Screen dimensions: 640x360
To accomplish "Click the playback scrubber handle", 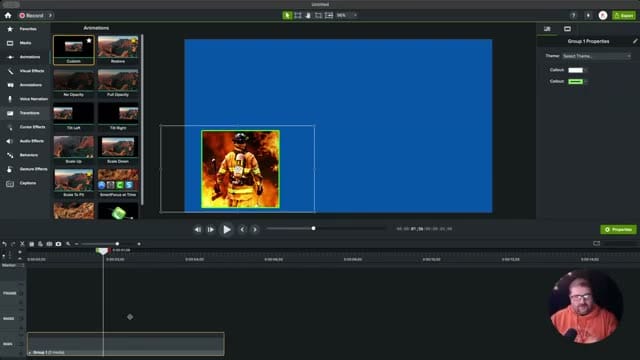I will click(x=313, y=229).
